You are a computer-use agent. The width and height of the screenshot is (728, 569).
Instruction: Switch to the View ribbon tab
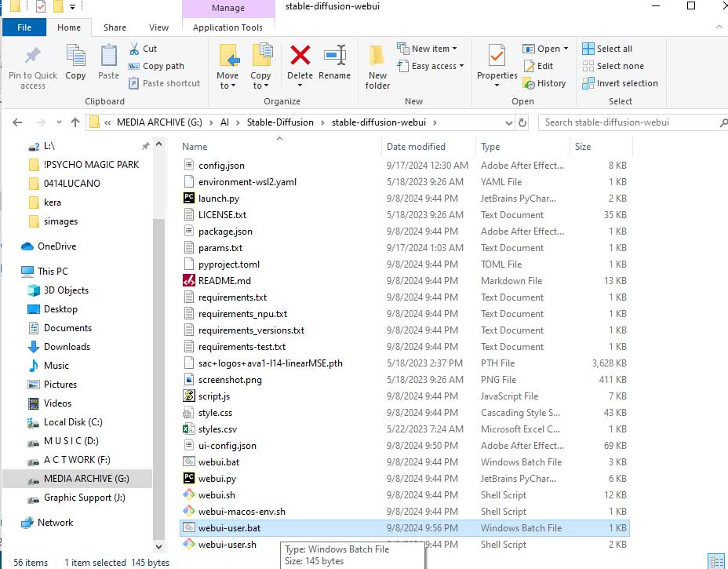pos(158,27)
